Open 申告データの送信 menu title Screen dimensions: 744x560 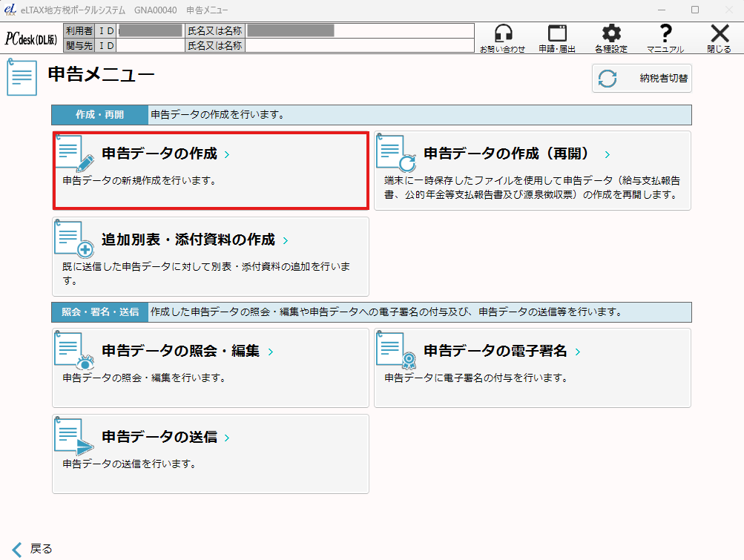click(x=159, y=438)
